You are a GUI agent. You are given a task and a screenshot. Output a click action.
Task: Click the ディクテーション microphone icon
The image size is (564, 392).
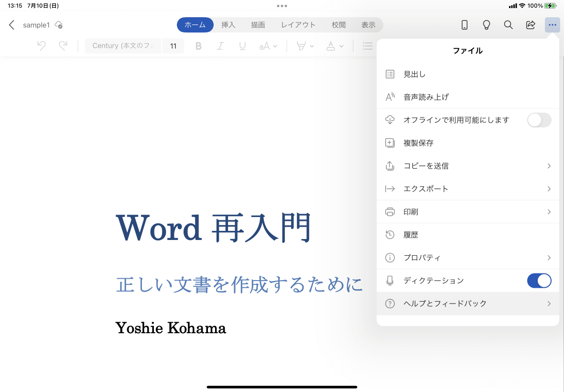point(390,281)
